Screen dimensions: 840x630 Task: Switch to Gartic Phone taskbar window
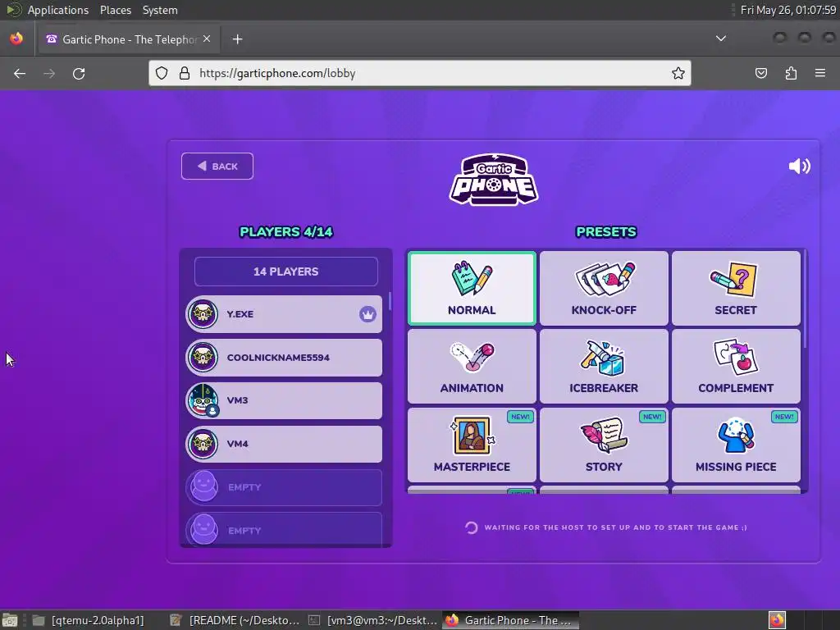(x=510, y=620)
